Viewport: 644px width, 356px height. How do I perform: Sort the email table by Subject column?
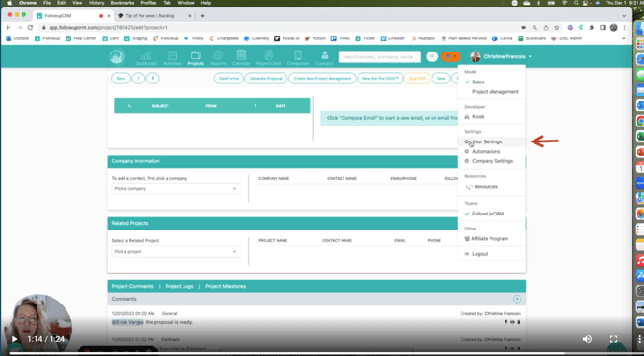(160, 106)
